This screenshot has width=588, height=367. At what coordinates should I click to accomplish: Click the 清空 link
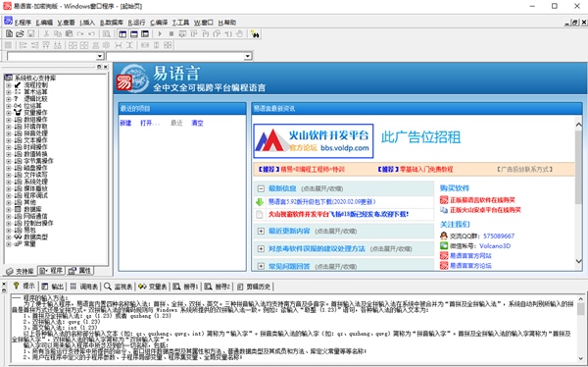click(197, 123)
